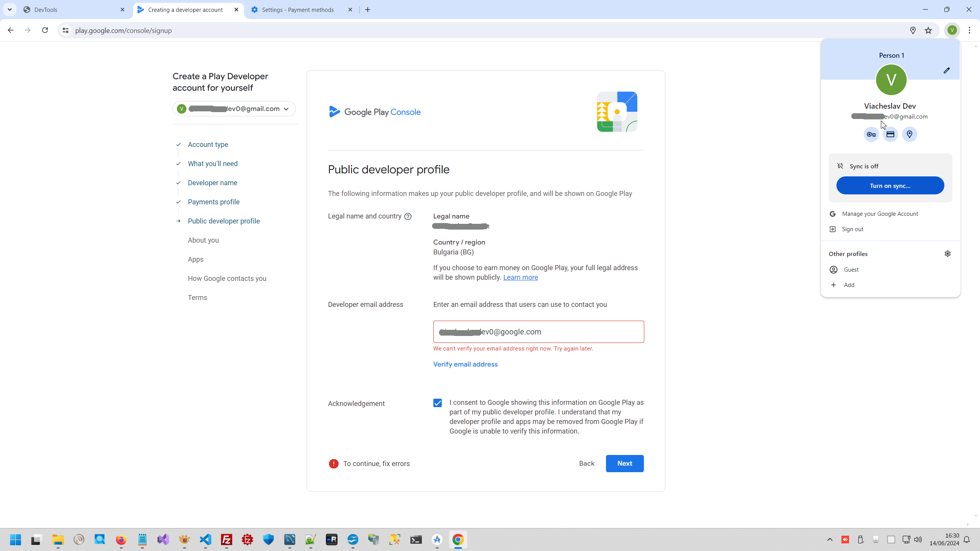This screenshot has width=980, height=551.
Task: Open payment methods card icon in profile menu
Action: pyautogui.click(x=890, y=134)
